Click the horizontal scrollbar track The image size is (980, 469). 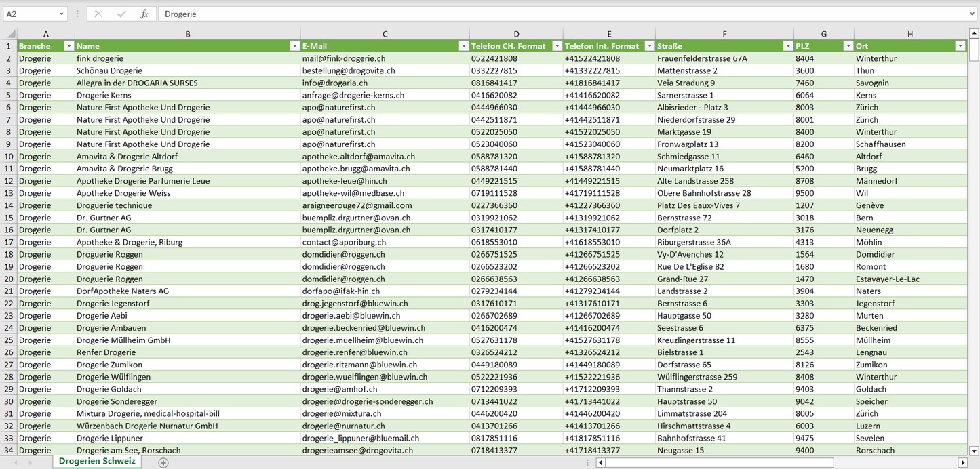[895, 462]
